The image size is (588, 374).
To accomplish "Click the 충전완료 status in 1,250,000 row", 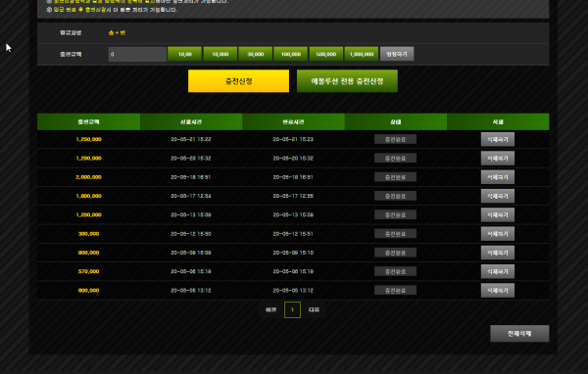I will click(395, 139).
